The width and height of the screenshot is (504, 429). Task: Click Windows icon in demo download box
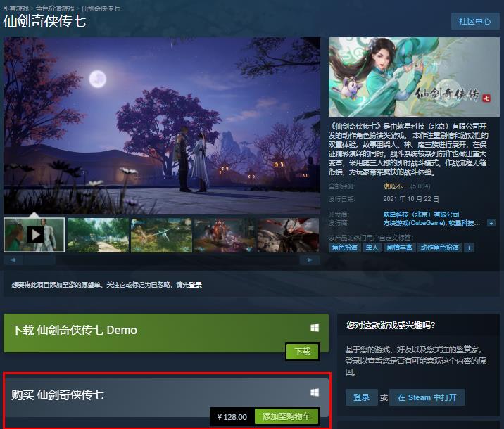click(x=315, y=328)
